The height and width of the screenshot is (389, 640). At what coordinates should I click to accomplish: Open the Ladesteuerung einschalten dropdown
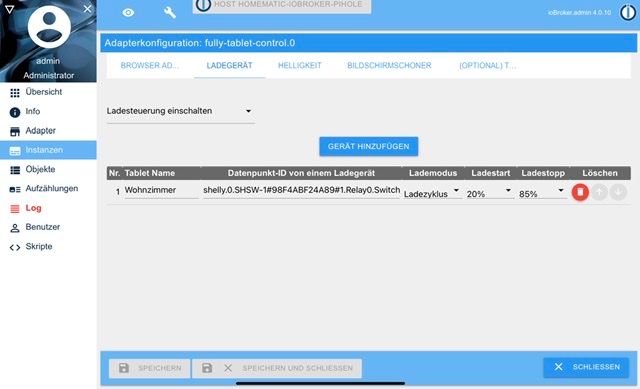tap(180, 111)
